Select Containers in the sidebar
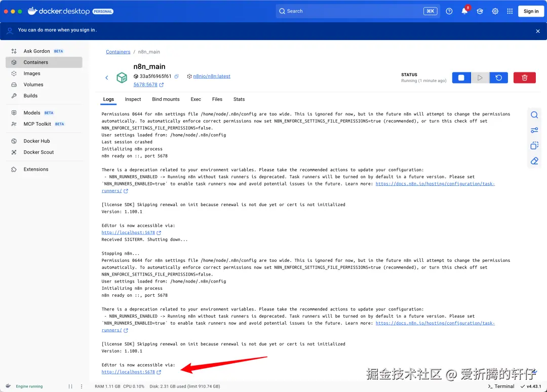Image resolution: width=547 pixels, height=392 pixels. [44, 62]
